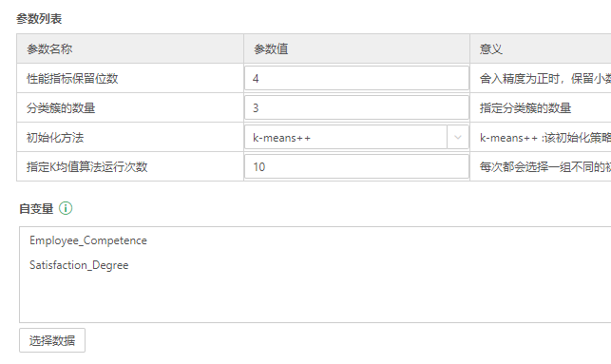
Task: Click the 参数列表 section heading
Action: click(39, 19)
